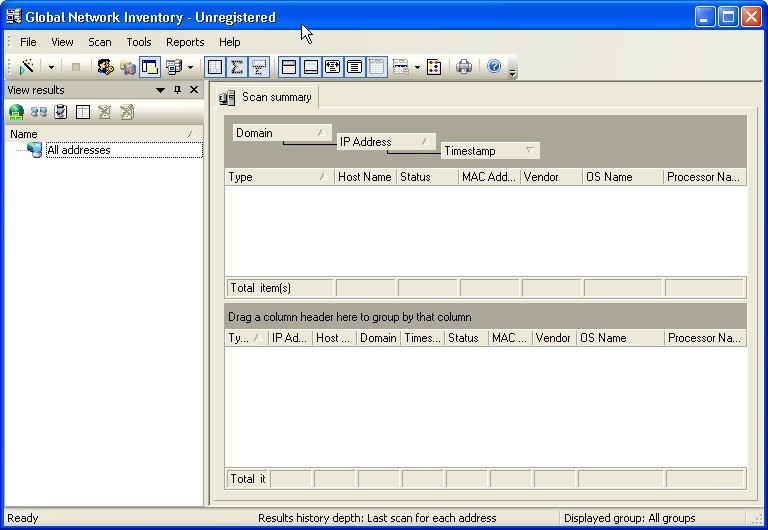Viewport: 768px width, 530px height.
Task: Toggle the column auto-width button with arrows
Action: (x=333, y=67)
